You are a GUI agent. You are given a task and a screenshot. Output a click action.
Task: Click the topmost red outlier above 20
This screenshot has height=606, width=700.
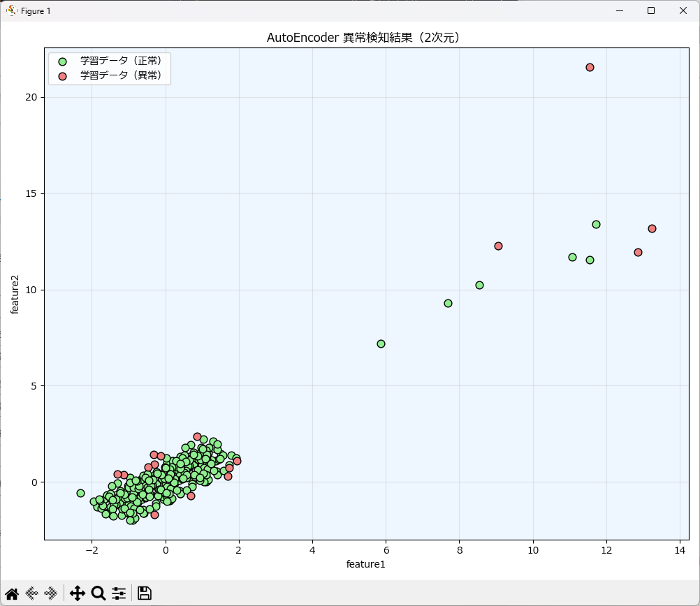[590, 67]
